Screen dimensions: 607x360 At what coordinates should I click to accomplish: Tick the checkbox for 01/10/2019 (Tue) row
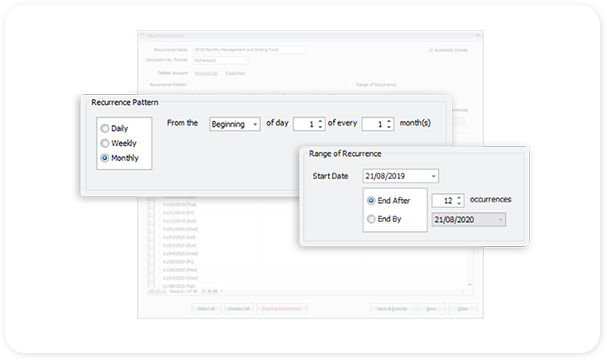[151, 204]
